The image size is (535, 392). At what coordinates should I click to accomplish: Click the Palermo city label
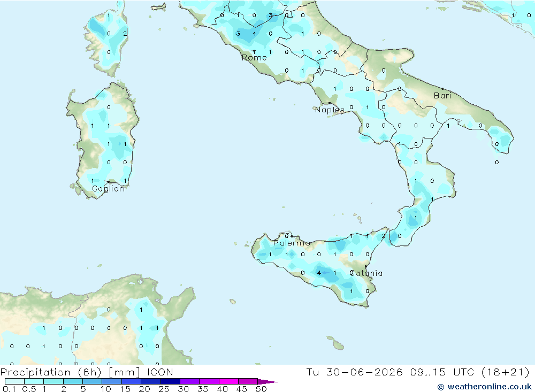tap(292, 243)
